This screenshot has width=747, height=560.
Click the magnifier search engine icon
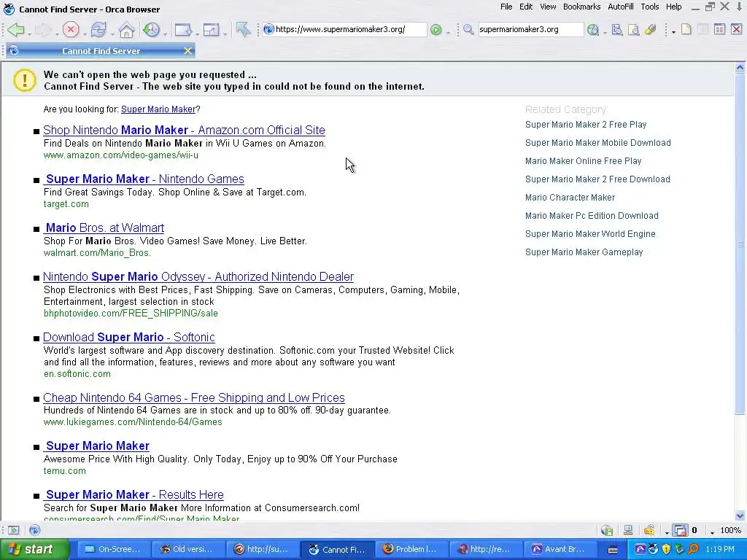click(468, 29)
